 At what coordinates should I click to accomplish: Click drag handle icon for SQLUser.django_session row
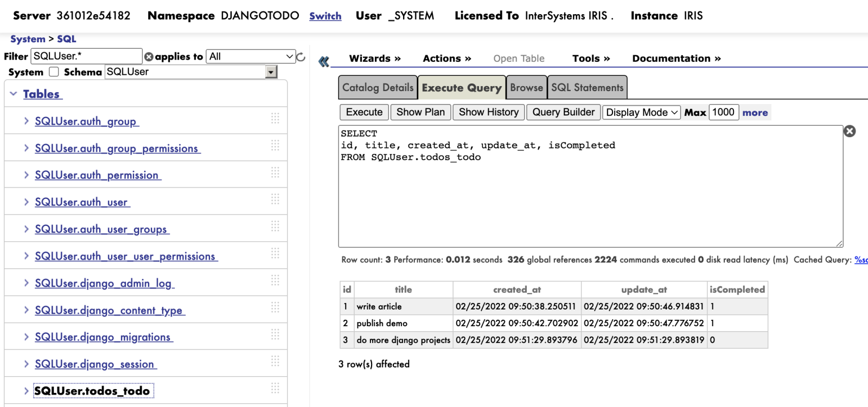coord(275,361)
